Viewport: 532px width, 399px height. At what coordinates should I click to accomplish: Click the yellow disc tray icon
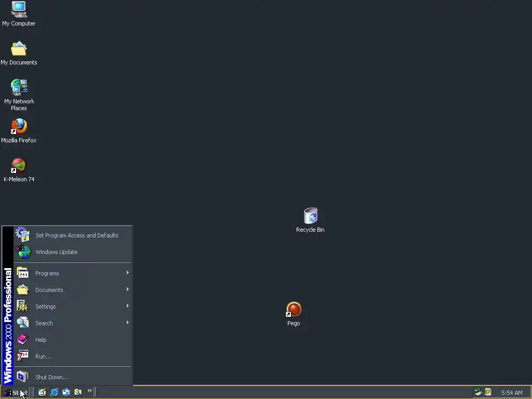click(488, 392)
